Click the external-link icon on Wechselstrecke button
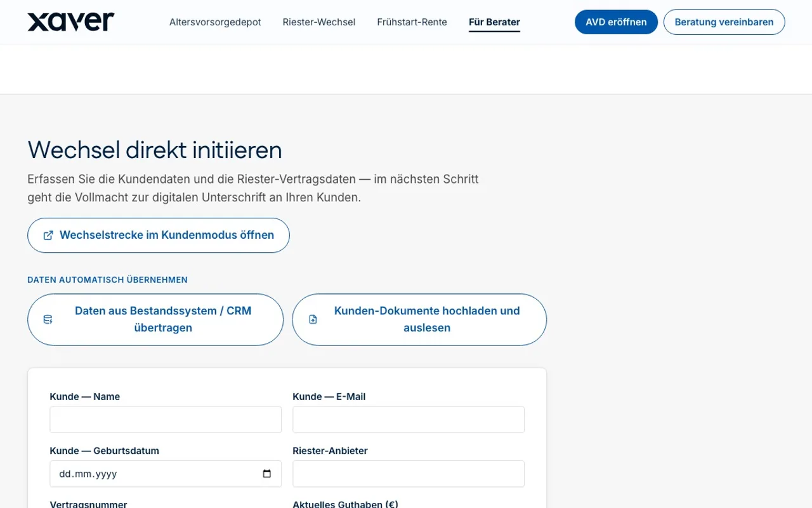Viewport: 812px width, 508px height. 48,236
